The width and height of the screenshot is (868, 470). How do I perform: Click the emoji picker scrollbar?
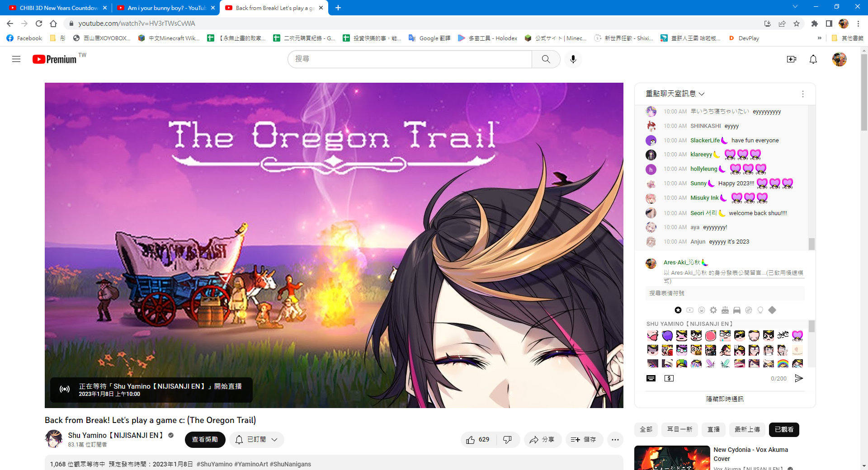coord(812,326)
